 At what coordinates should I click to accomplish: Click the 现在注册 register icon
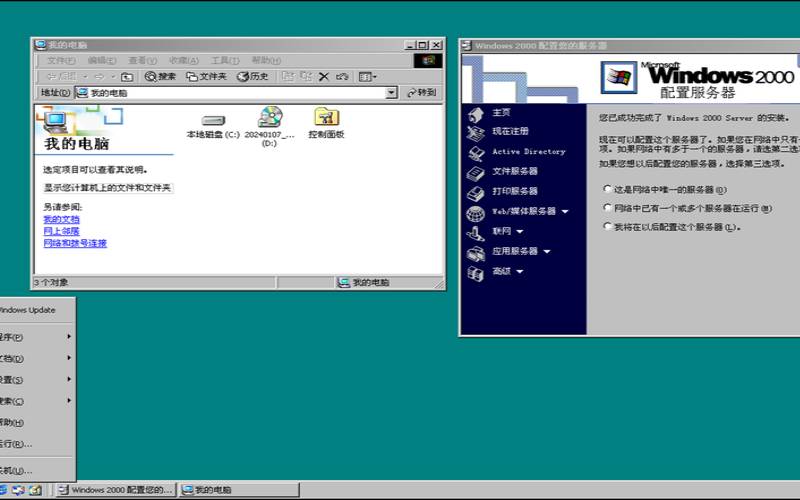(x=476, y=134)
